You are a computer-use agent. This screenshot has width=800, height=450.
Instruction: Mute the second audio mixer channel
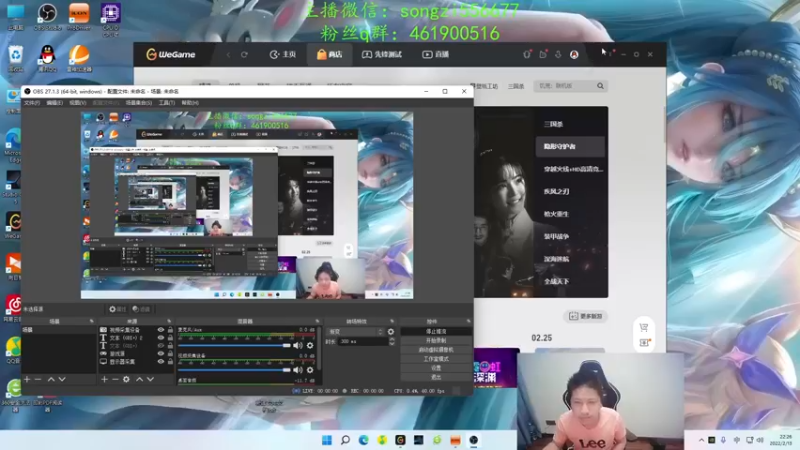pyautogui.click(x=298, y=370)
